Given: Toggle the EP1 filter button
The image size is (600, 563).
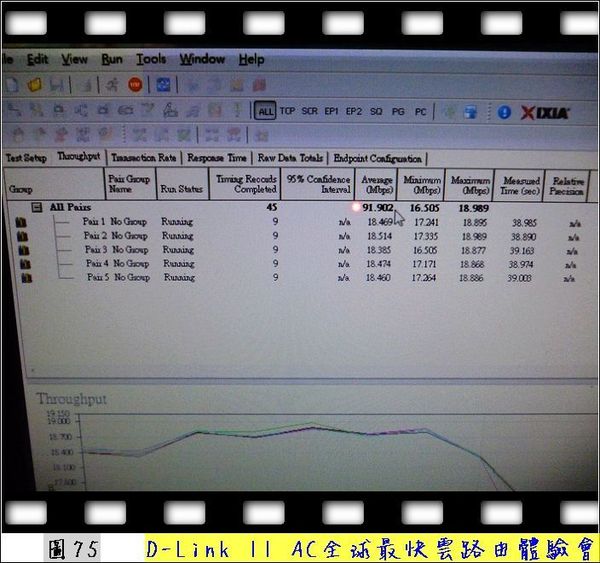Looking at the screenshot, I should (331, 111).
